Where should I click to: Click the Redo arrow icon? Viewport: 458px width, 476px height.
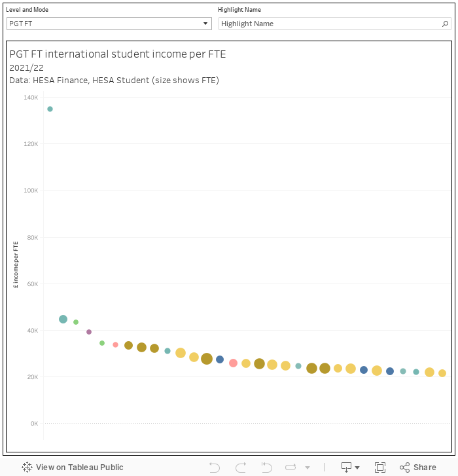pyautogui.click(x=241, y=467)
